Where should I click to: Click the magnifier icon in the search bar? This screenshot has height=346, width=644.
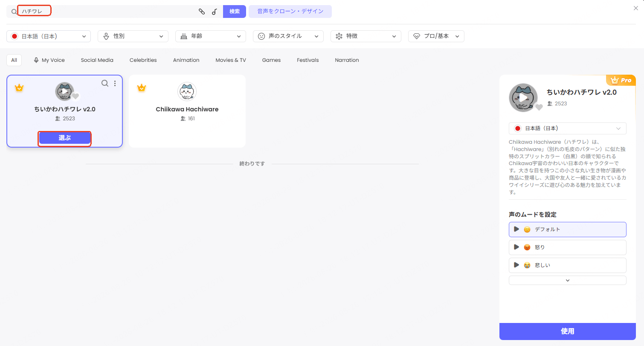14,12
